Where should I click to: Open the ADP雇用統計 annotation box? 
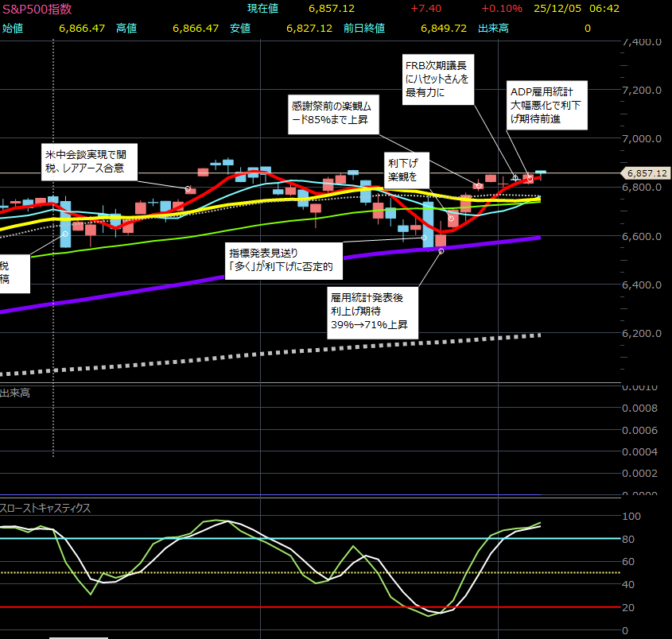pos(548,104)
